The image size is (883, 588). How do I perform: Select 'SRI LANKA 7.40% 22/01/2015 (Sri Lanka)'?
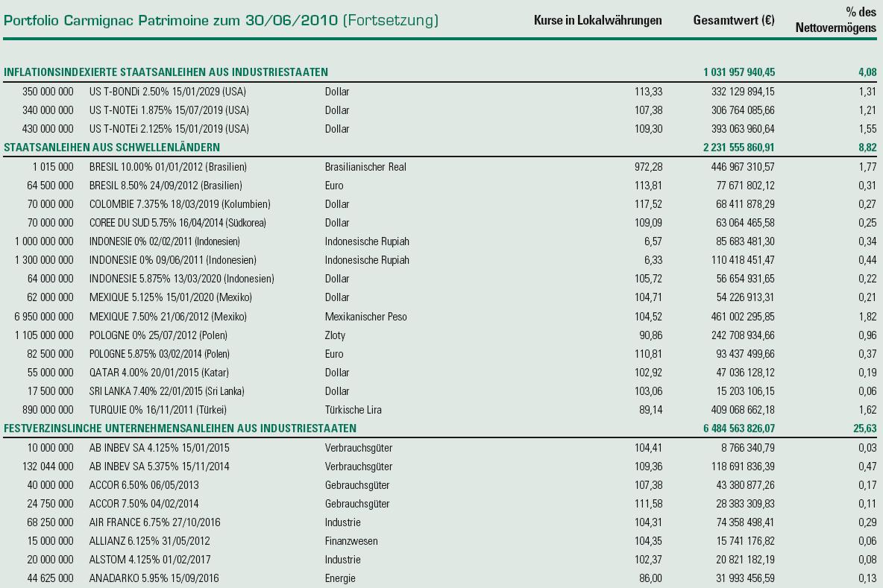167,391
